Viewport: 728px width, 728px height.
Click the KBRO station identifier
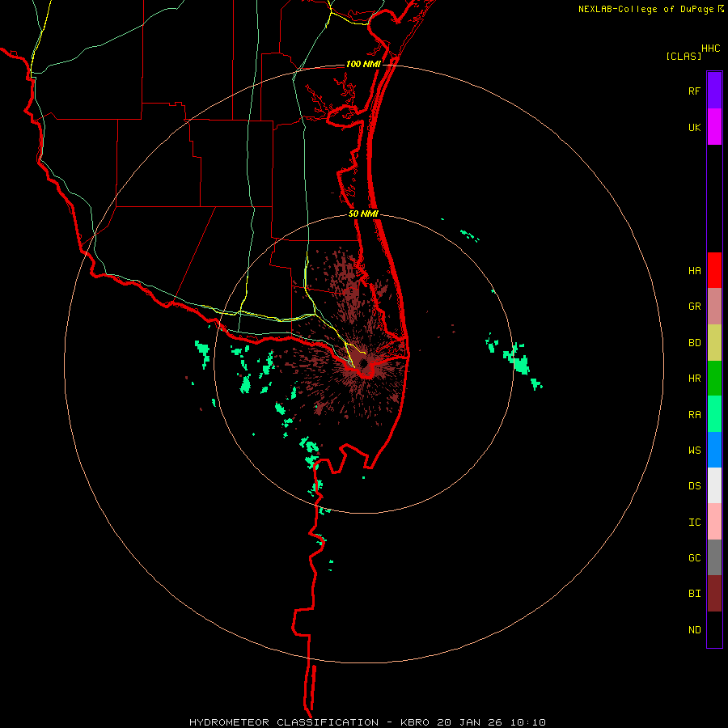click(x=415, y=722)
